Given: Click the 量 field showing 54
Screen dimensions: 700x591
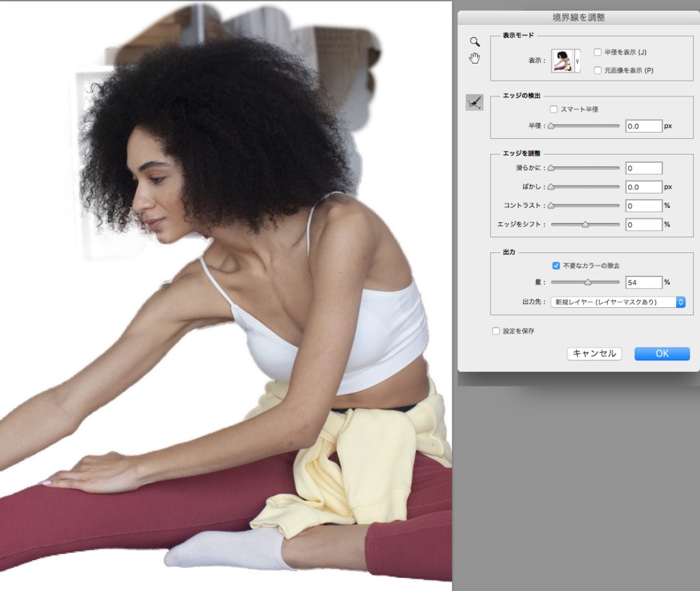Looking at the screenshot, I should 644,283.
